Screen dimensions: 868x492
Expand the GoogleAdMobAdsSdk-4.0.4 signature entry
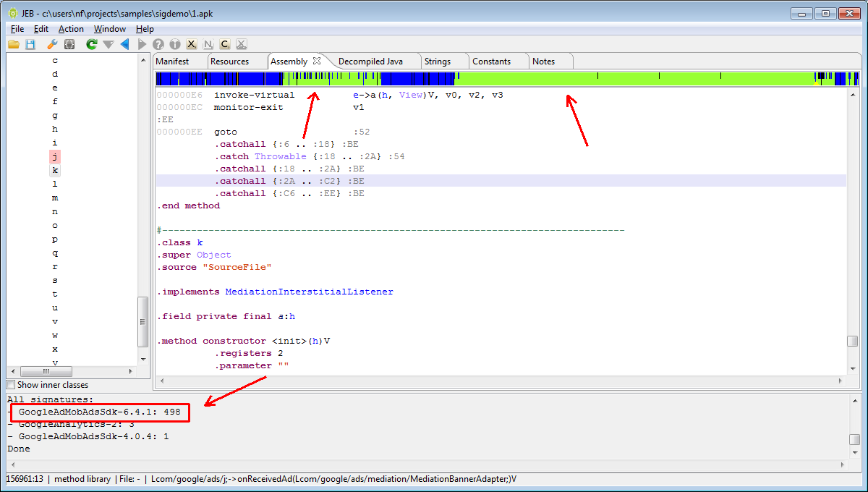12,436
